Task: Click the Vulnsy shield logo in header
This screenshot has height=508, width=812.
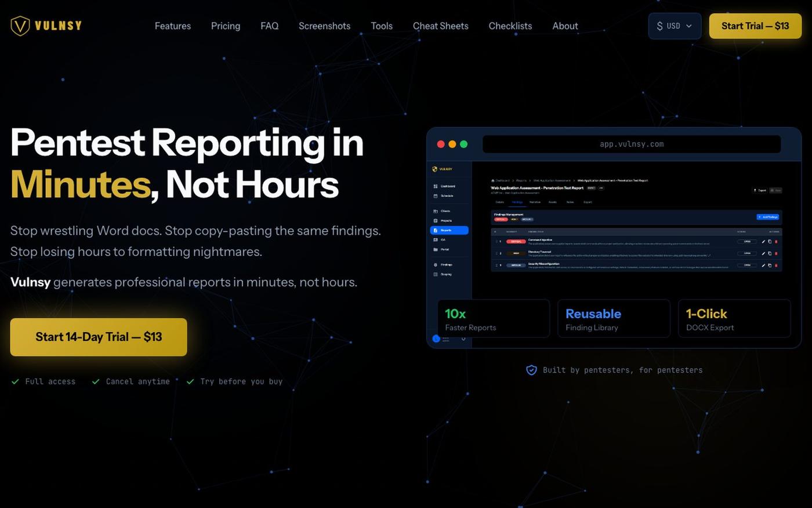Action: (x=20, y=26)
